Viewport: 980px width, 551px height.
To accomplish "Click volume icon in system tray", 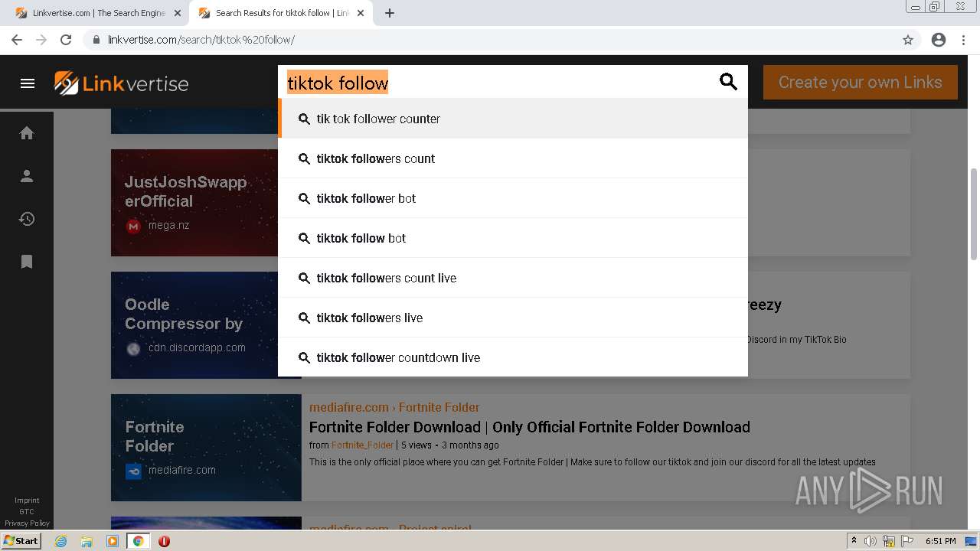I will click(871, 541).
